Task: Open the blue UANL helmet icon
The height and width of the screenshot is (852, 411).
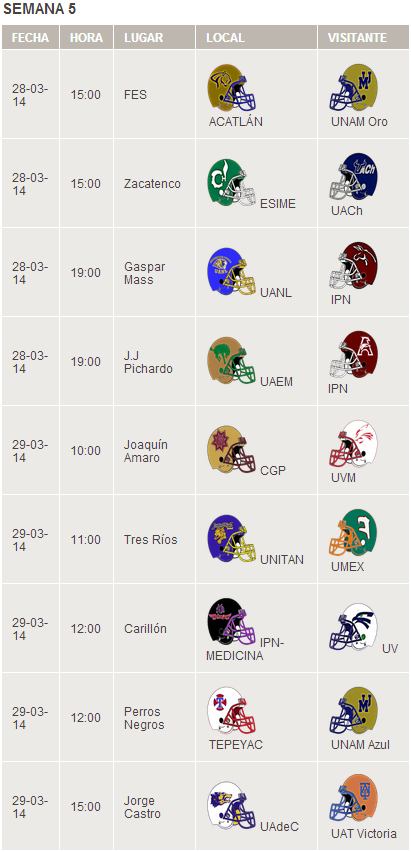Action: click(x=231, y=271)
